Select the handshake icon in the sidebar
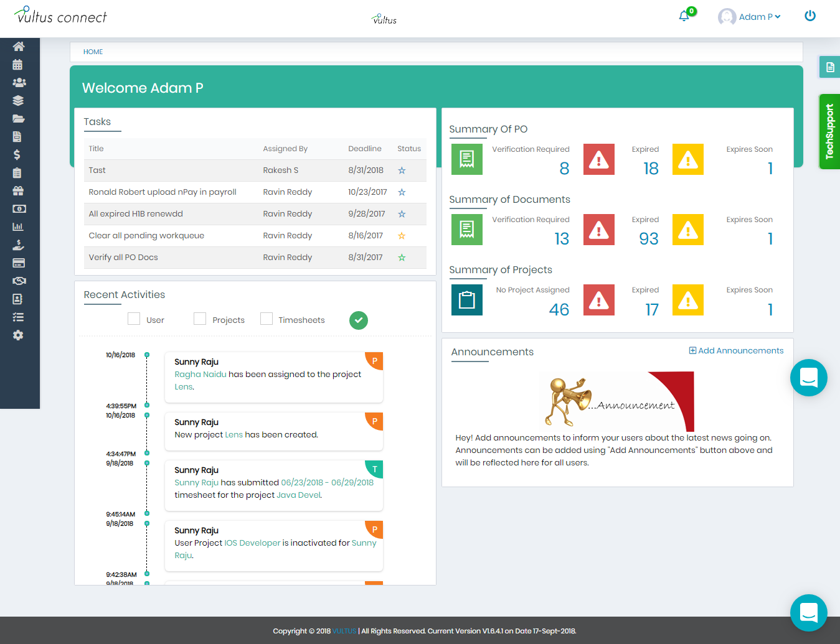Viewport: 840px width, 644px height. 19,281
